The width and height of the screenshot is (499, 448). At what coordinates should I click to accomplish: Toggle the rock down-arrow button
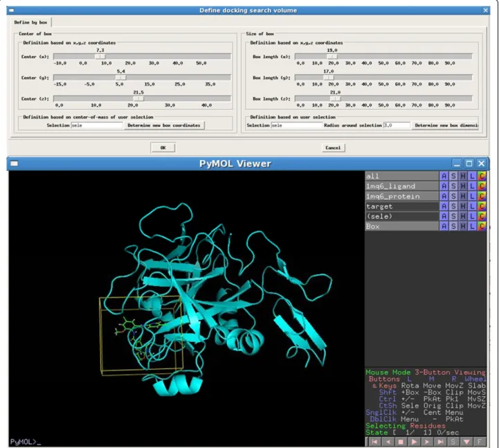point(466,442)
